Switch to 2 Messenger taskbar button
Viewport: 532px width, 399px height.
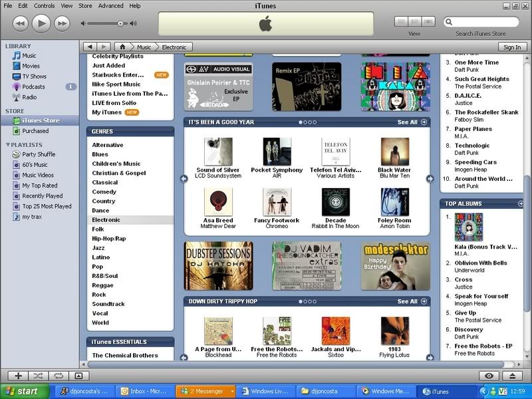(205, 391)
